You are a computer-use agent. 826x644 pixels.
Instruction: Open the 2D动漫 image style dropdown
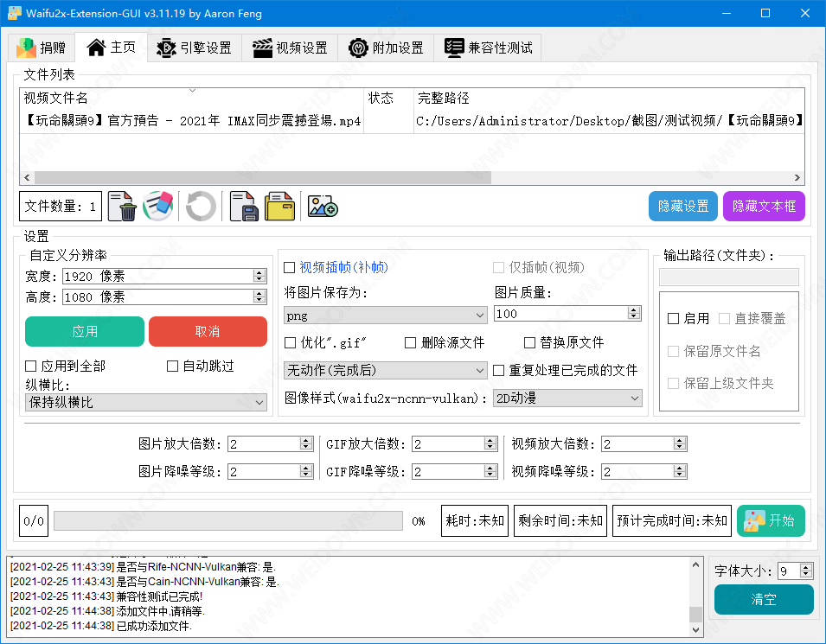[x=567, y=399]
